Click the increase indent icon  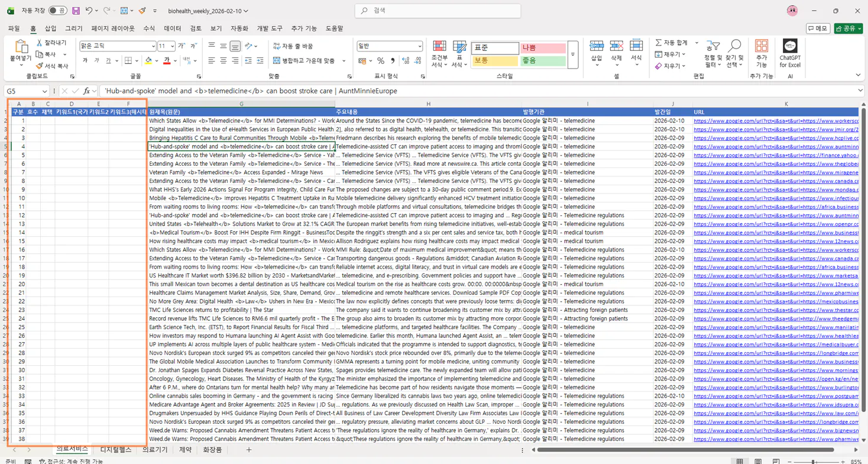click(x=260, y=60)
